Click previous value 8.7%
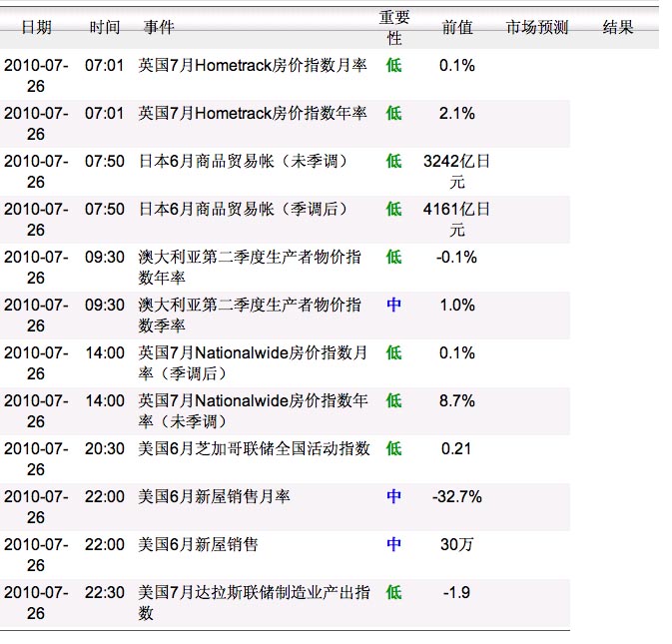 457,401
